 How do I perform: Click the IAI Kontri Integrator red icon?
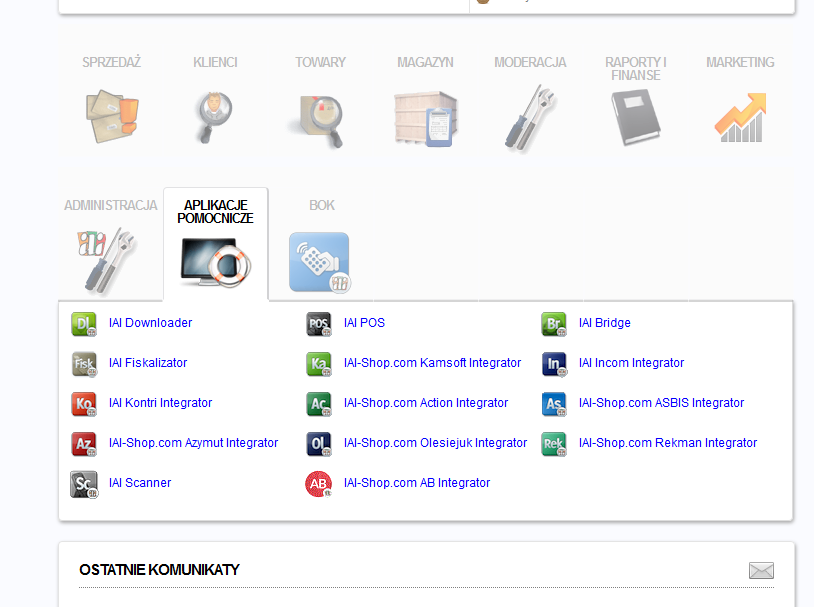click(x=84, y=404)
